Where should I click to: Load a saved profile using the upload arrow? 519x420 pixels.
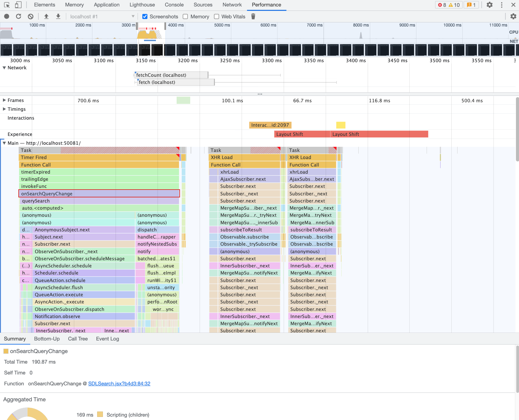point(46,16)
